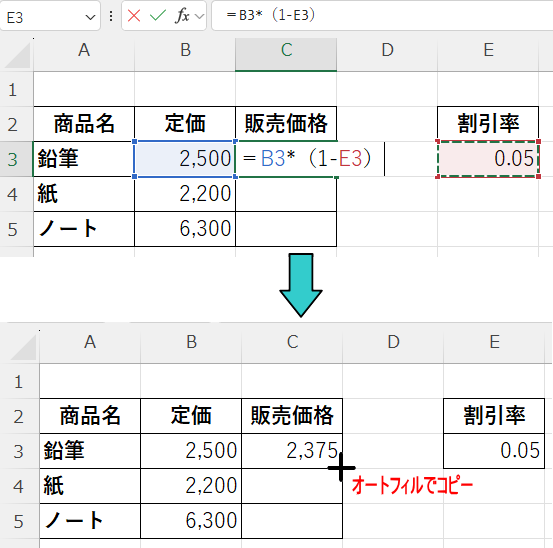This screenshot has height=548, width=553.
Task: Open Insert Function with the fx icon
Action: [182, 16]
